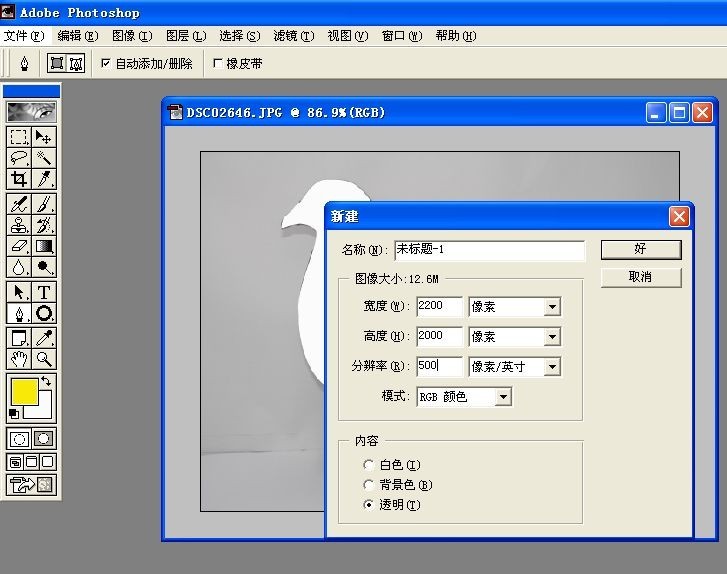This screenshot has width=727, height=574.
Task: Select the Pen tool in toolbox
Action: click(19, 313)
